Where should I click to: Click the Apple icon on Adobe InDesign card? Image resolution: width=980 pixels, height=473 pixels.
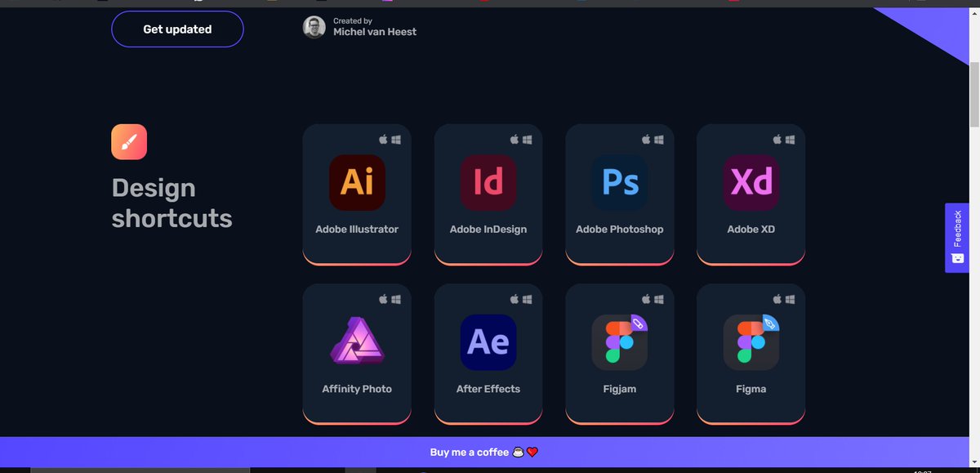click(514, 140)
